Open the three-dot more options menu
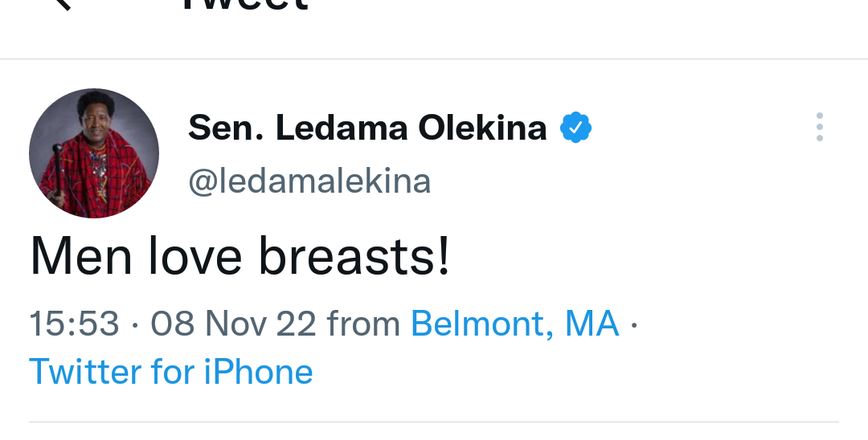The image size is (868, 440). click(819, 127)
